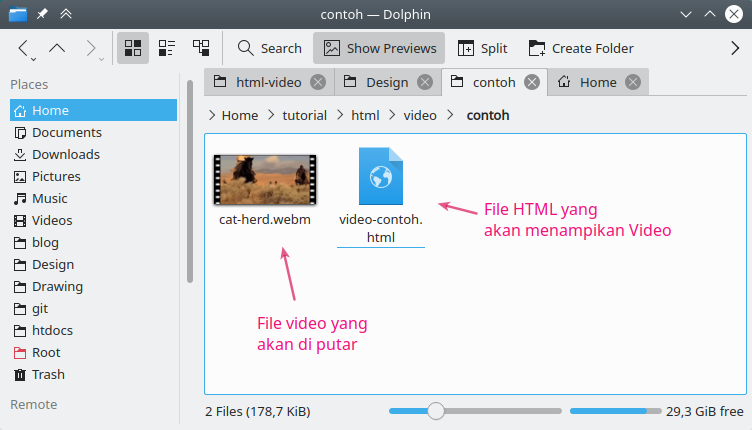The width and height of the screenshot is (752, 430).
Task: Open the Search tool
Action: click(270, 48)
